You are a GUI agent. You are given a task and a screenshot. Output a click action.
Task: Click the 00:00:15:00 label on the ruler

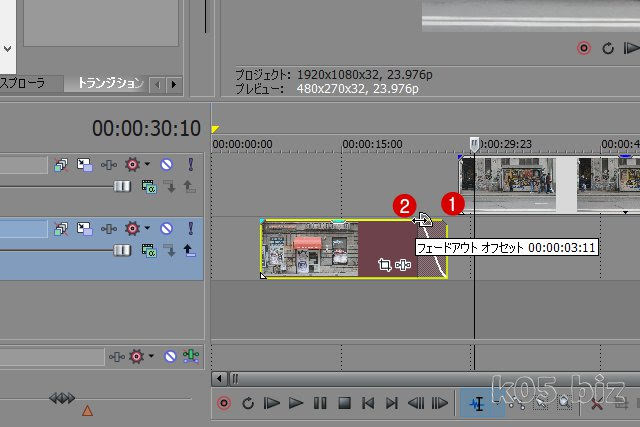pos(372,144)
